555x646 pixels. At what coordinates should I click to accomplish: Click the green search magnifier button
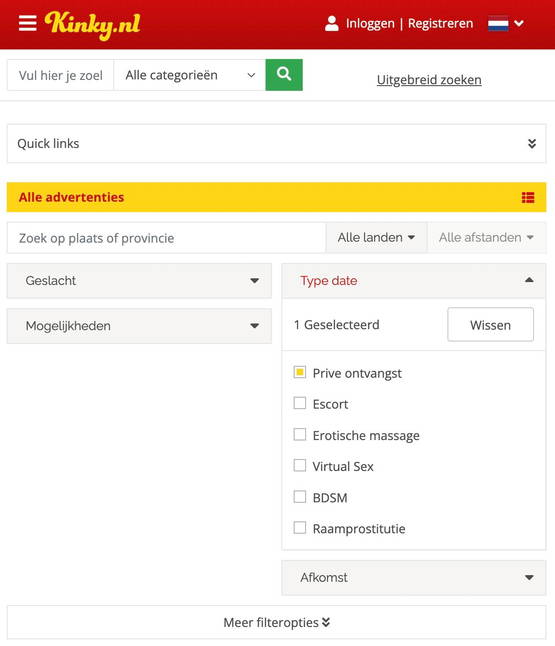pos(284,75)
